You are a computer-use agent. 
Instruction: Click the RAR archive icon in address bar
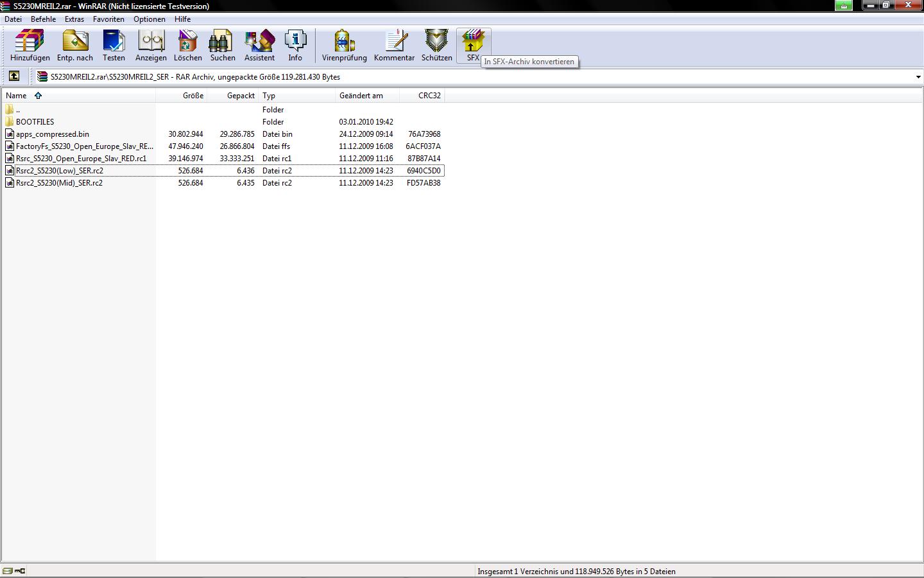42,76
